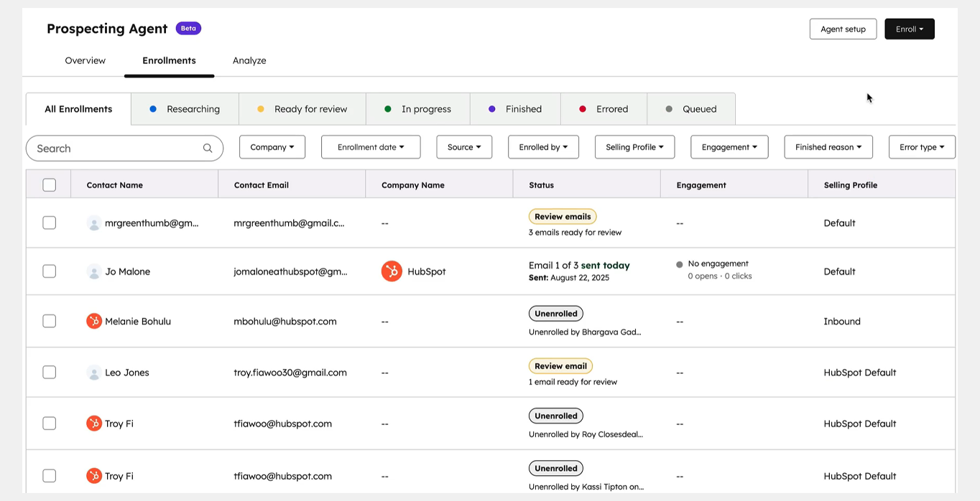Screen dimensions: 980x501
Task: Click Jo Malone's contact avatar icon
Action: (94, 272)
